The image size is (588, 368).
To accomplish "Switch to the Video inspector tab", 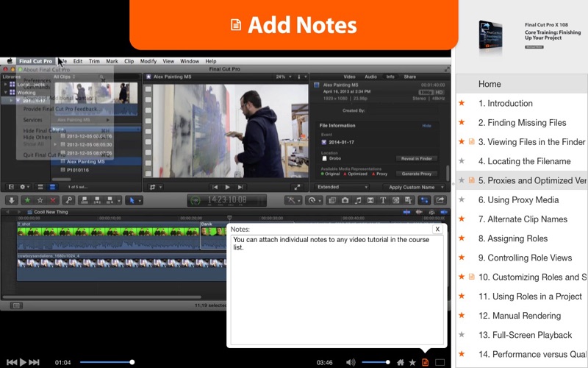I will pos(349,77).
